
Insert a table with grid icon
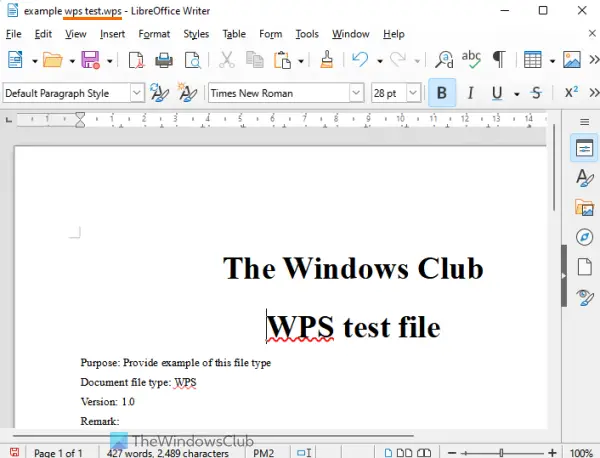[533, 60]
